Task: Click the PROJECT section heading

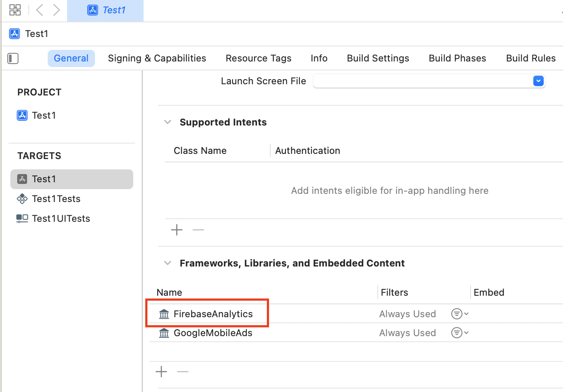Action: 40,92
